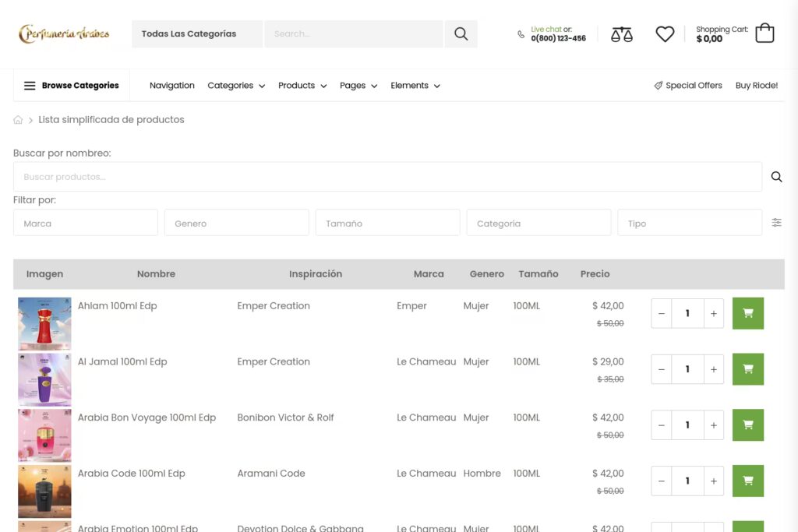
Task: Add Arabia Bon Voyage 100ml Edp to cart
Action: coord(748,425)
